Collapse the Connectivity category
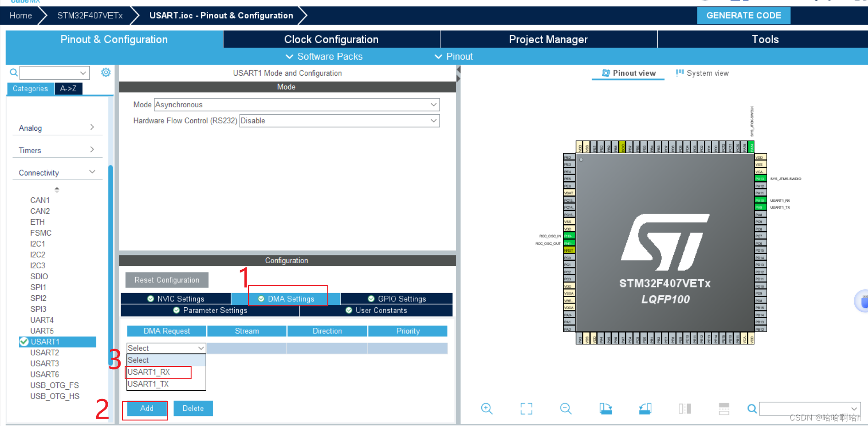868x426 pixels. [57, 173]
